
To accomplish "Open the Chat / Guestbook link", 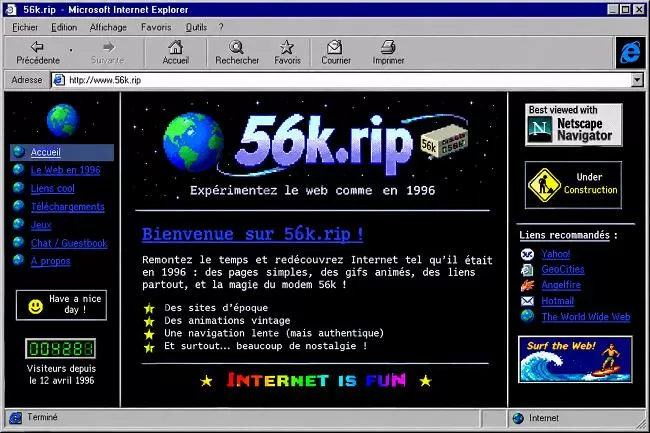I will point(69,243).
